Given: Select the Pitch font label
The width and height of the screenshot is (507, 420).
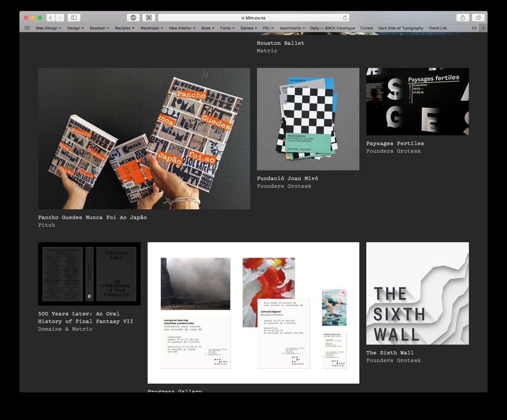Looking at the screenshot, I should point(46,225).
